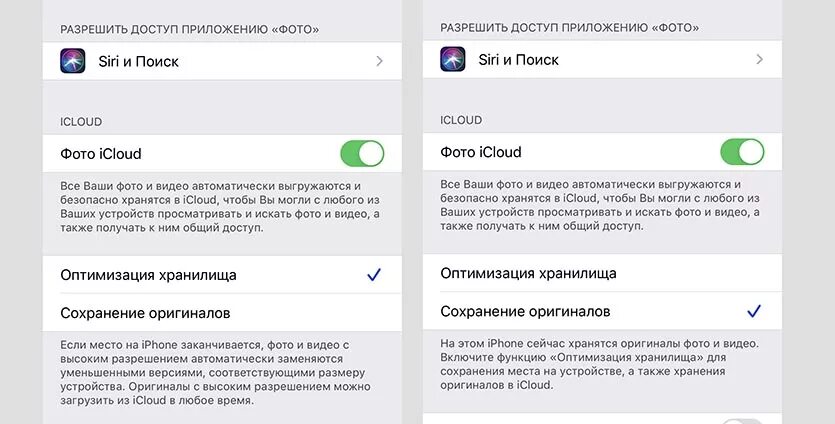This screenshot has width=835, height=424.
Task: Tap Сохранение оригиналов label in the right panel
Action: [x=525, y=311]
